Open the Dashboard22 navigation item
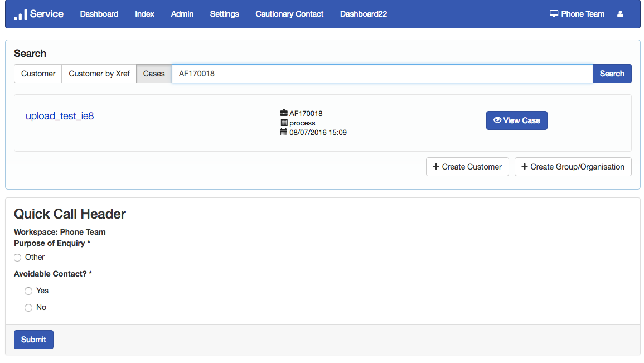The image size is (644, 363). coord(364,14)
